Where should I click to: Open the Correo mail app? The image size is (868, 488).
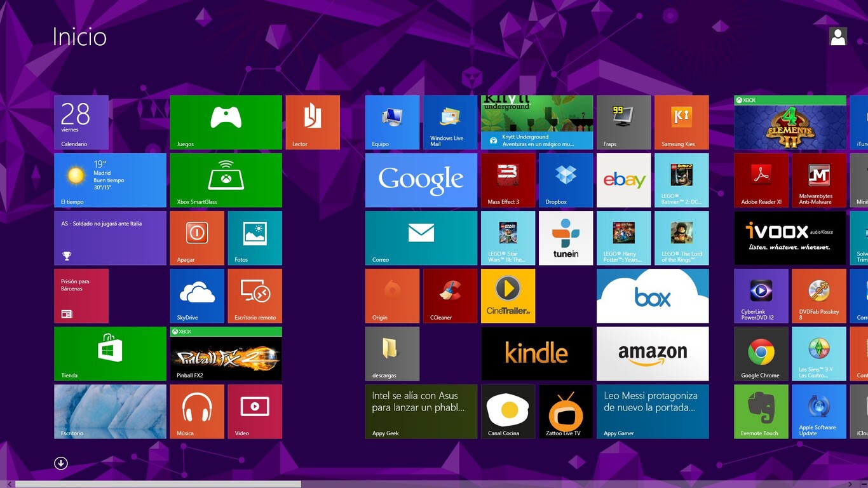coord(421,238)
